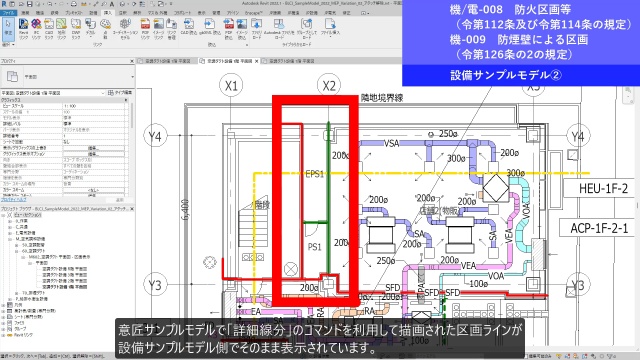
Task: Click the Color Scheme value button
Action: 93,190
